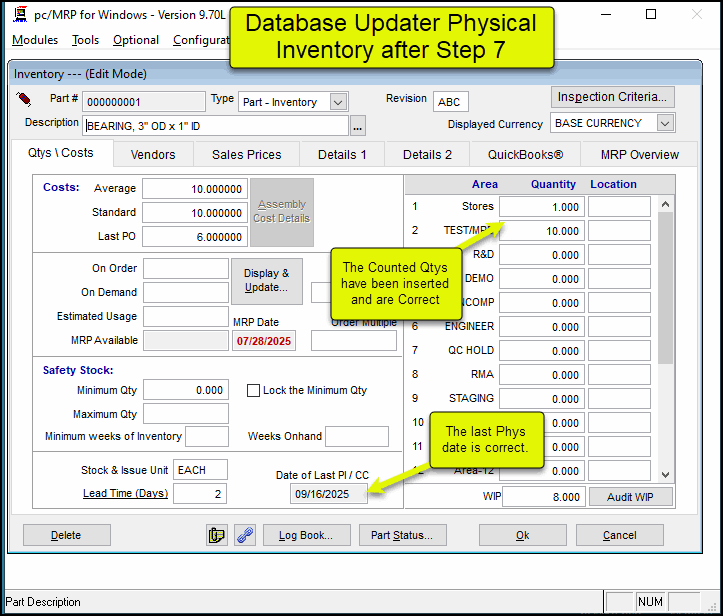Click the STAGING quantity field
The width and height of the screenshot is (723, 616).
542,398
